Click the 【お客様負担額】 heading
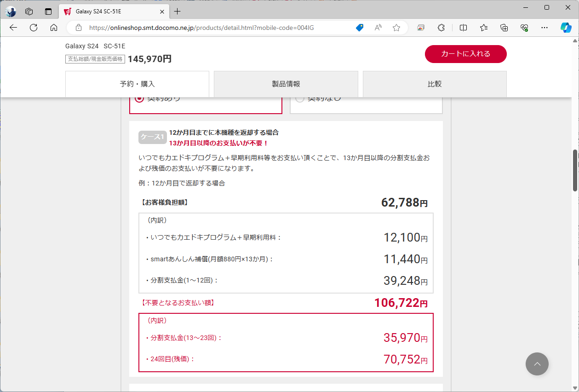This screenshot has height=392, width=579. 165,202
